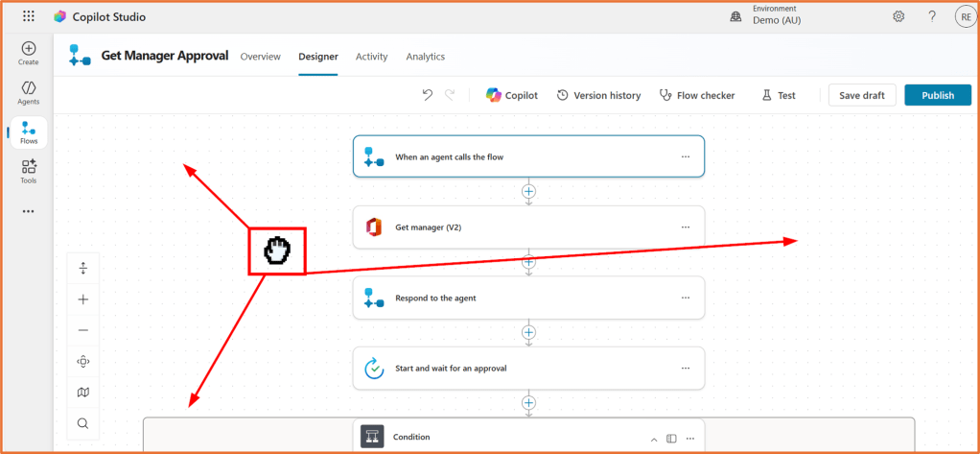Image resolution: width=980 pixels, height=454 pixels.
Task: Click the Publish button
Action: coord(938,95)
